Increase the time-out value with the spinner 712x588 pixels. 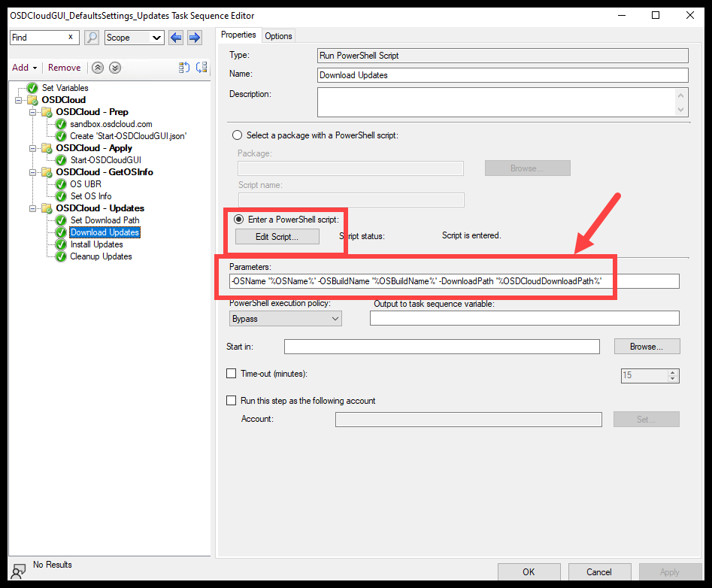tap(673, 371)
